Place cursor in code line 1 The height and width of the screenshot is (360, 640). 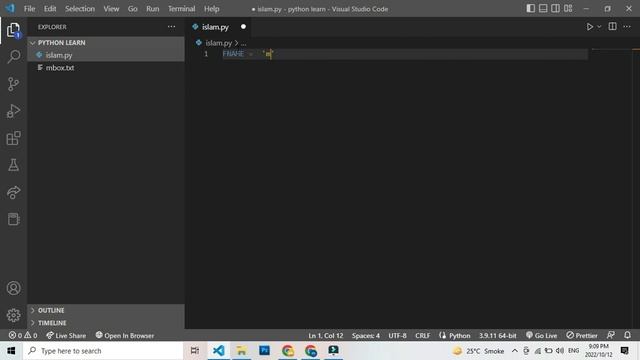(404, 54)
